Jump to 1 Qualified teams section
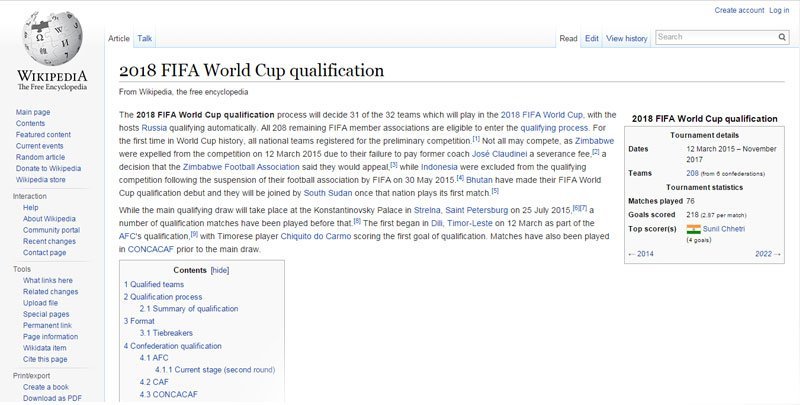The width and height of the screenshot is (800, 405). point(154,285)
